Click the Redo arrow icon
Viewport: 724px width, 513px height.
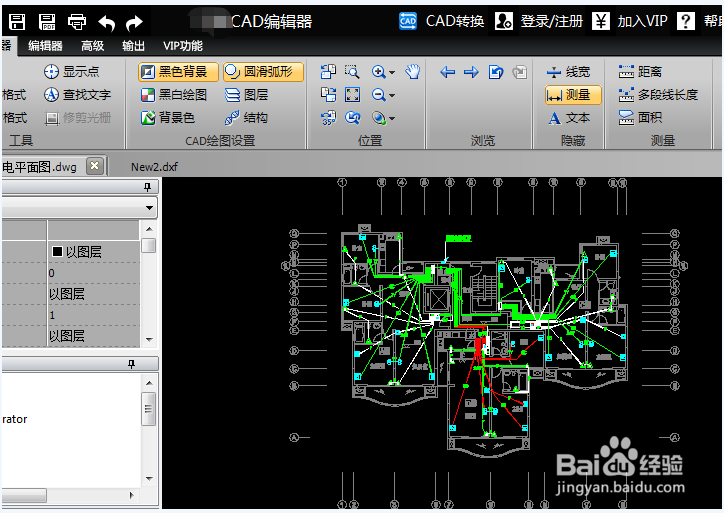coord(134,23)
